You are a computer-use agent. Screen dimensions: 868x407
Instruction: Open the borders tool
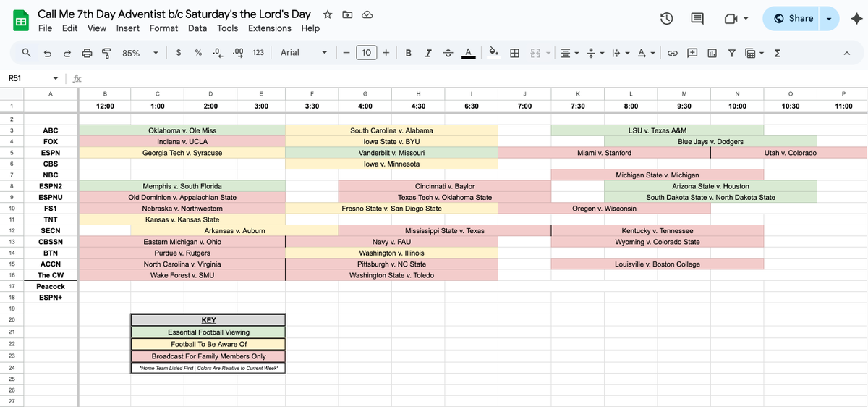click(x=515, y=52)
